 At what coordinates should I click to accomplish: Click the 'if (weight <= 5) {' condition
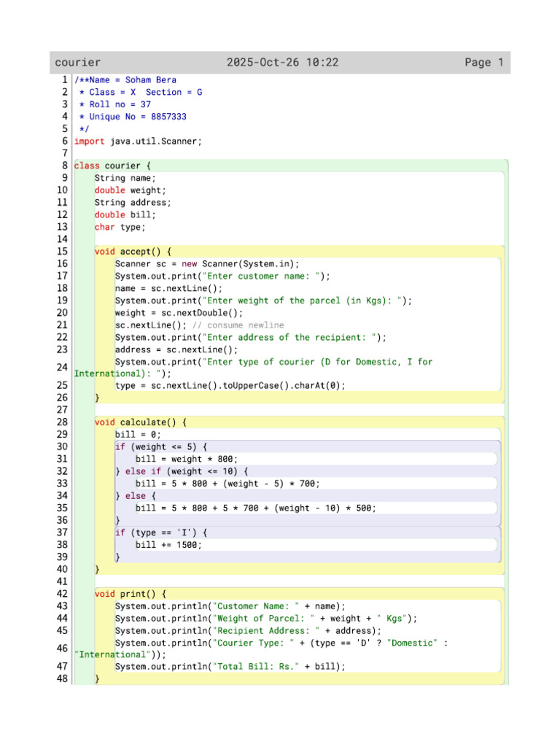coord(161,447)
